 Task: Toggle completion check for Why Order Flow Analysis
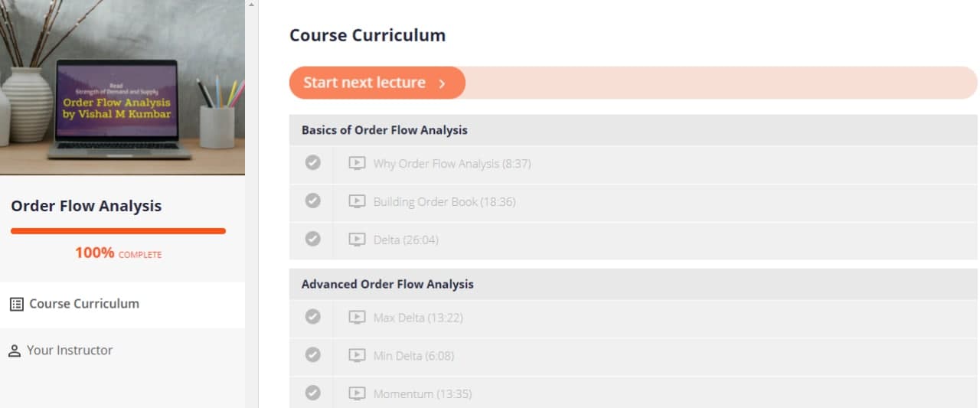(x=312, y=162)
